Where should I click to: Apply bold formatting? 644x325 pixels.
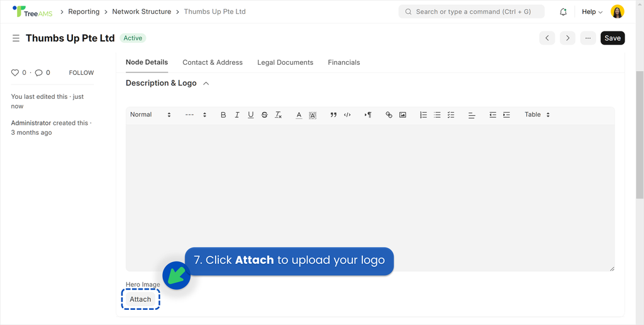click(x=223, y=115)
